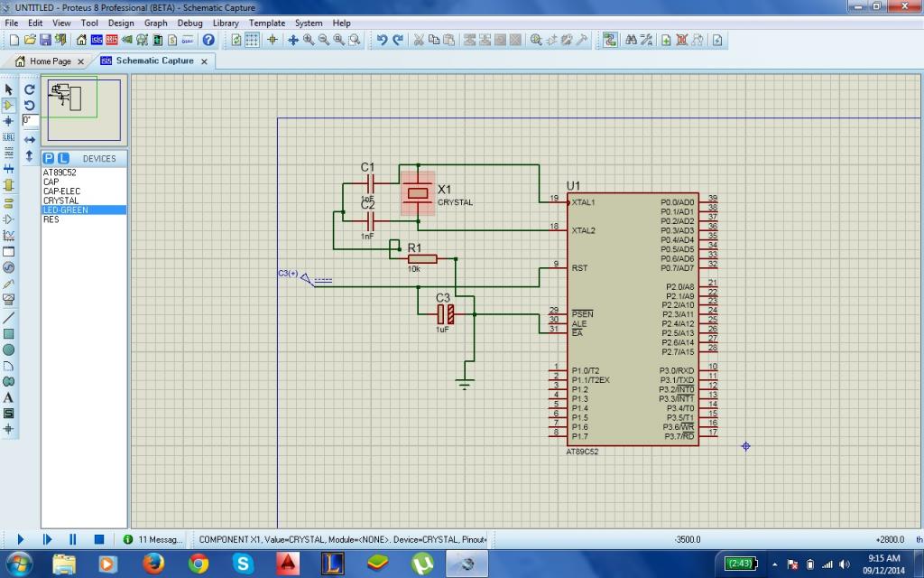The width and height of the screenshot is (924, 578).
Task: Click the Zoom In magnifier icon
Action: [309, 40]
